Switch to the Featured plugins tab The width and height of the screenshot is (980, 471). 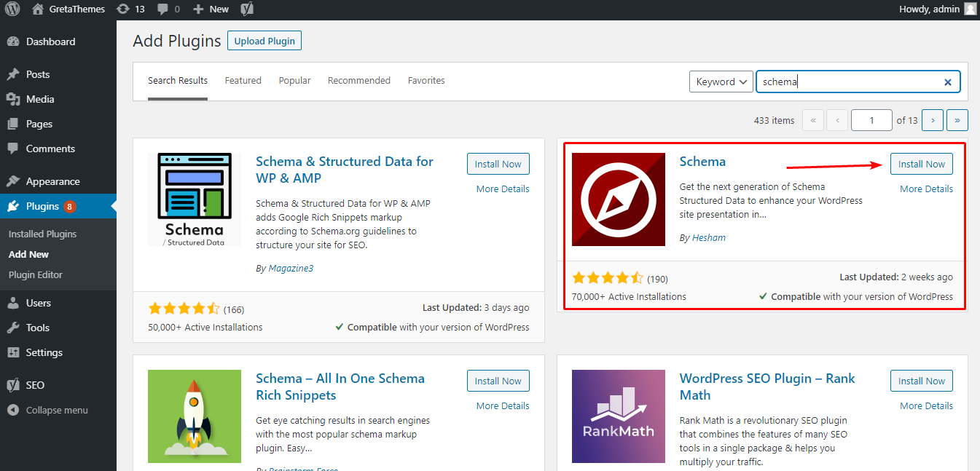click(x=243, y=80)
